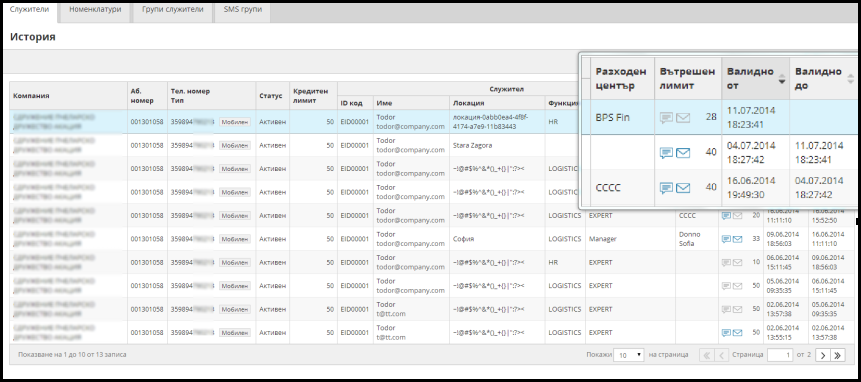Click the chat icon in the row with limit 20
The image size is (861, 382).
click(x=726, y=216)
